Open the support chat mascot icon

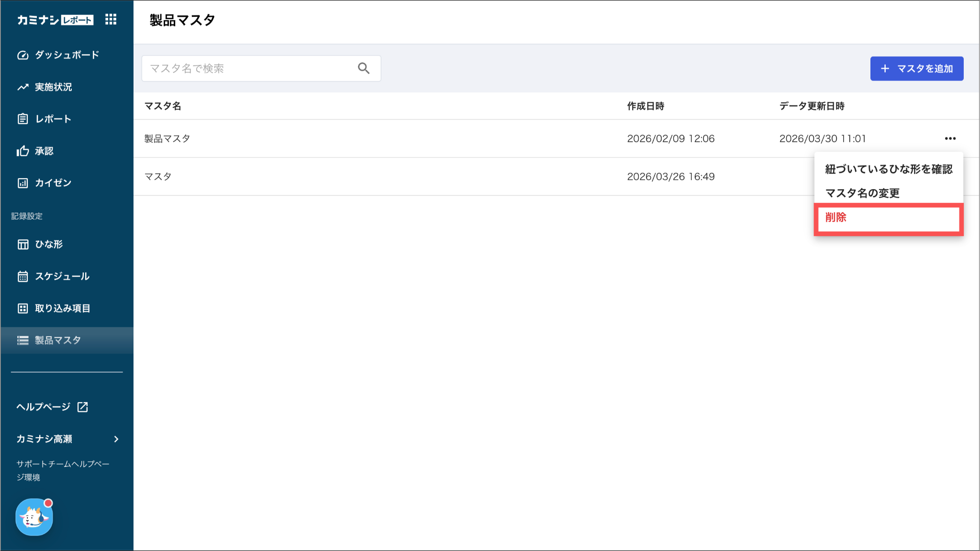pyautogui.click(x=34, y=517)
